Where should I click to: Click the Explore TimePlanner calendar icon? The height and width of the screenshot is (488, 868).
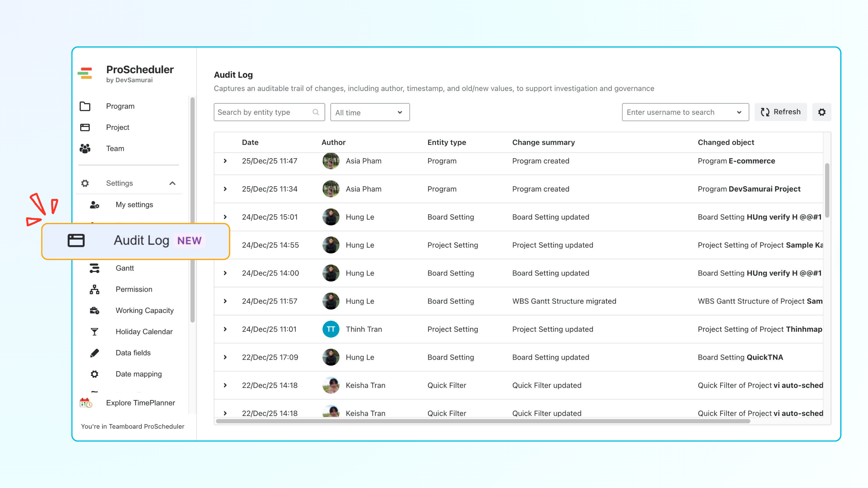86,403
